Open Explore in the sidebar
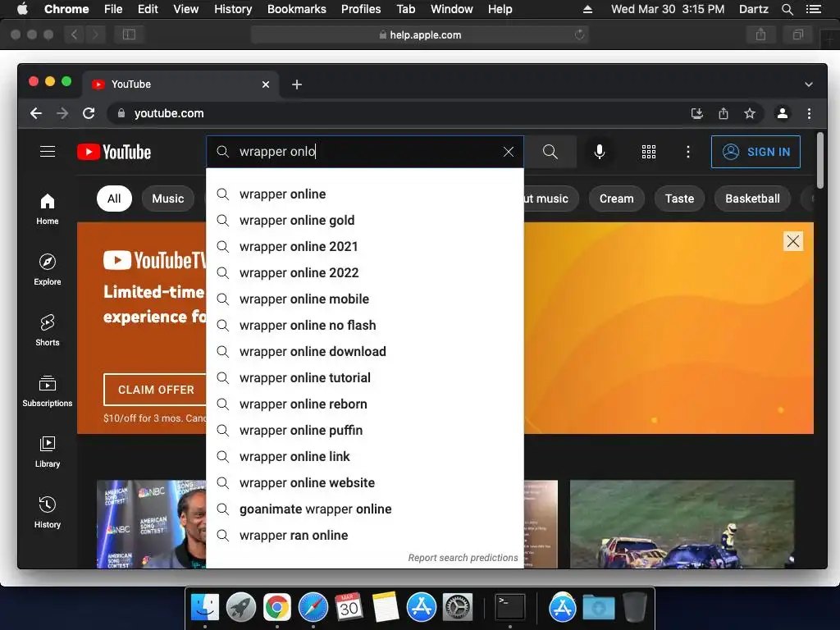Screen dimensions: 840x630 pyautogui.click(x=48, y=269)
